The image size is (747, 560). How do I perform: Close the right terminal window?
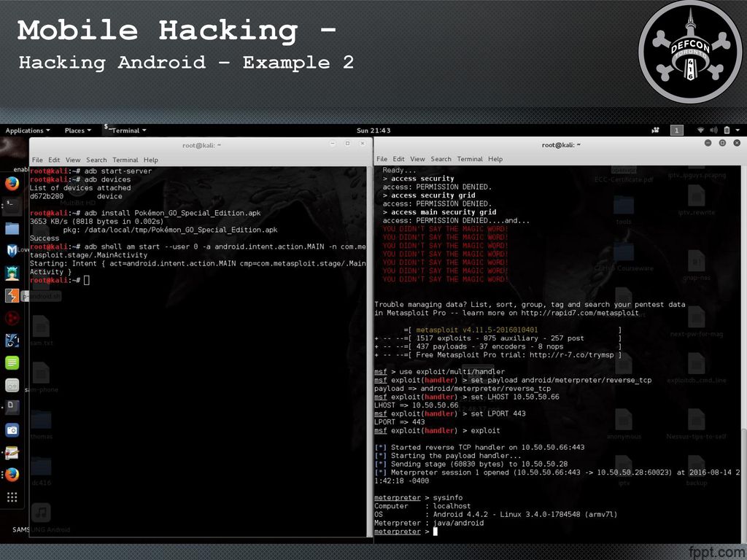tap(737, 143)
